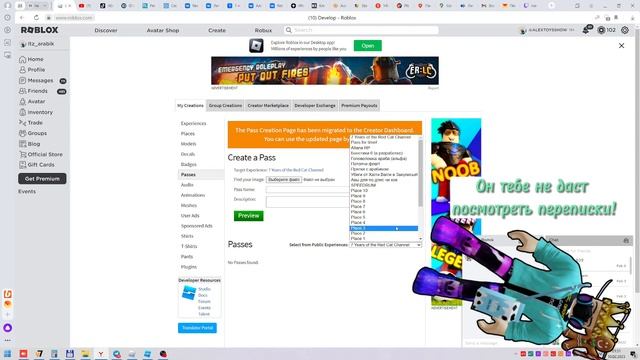Open the settings gear in Roblox header
Image resolution: width=640 pixels, height=360 pixels.
[x=625, y=30]
